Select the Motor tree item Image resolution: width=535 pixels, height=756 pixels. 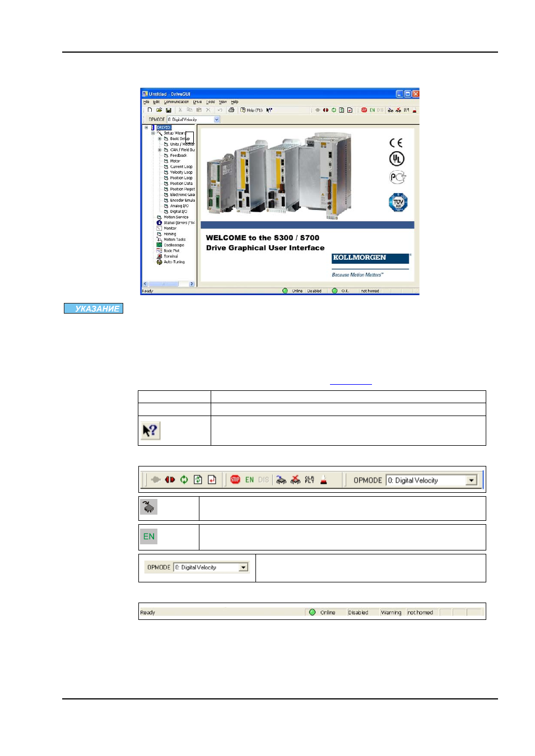(x=175, y=161)
